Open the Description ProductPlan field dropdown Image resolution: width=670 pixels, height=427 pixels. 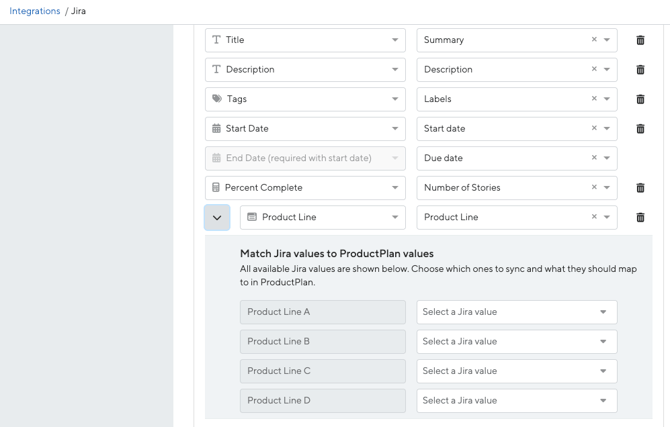click(x=305, y=70)
